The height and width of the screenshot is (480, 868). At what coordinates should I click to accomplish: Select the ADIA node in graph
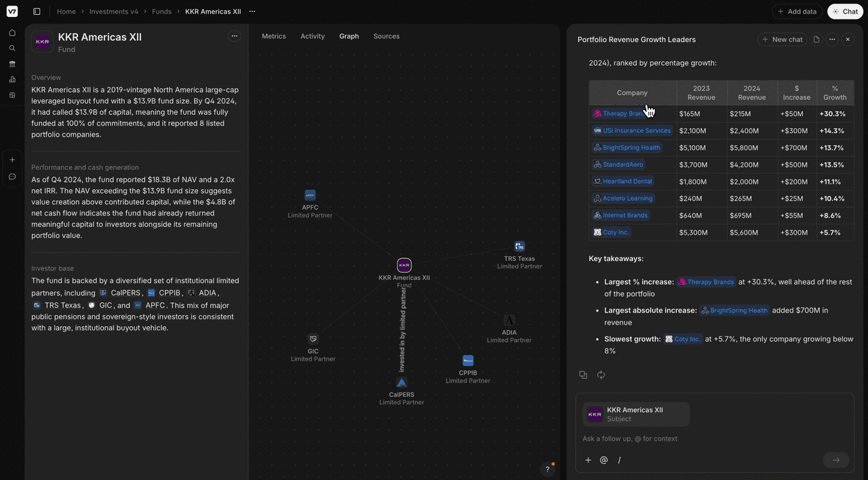509,320
